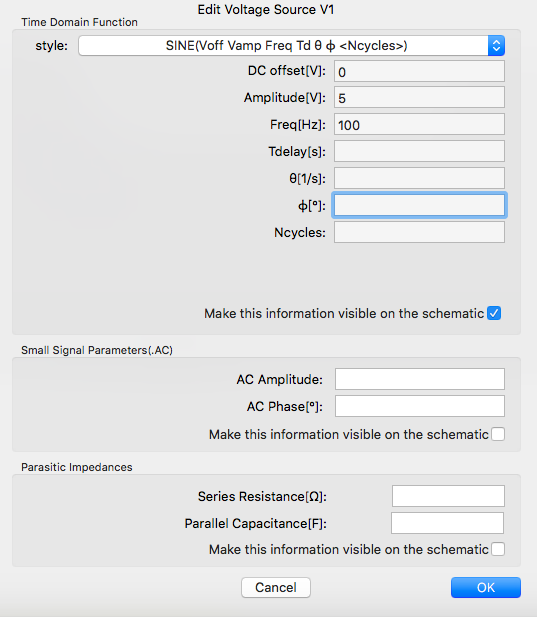Viewport: 537px width, 617px height.
Task: Open the style dropdown showing SINE function
Action: pyautogui.click(x=291, y=46)
